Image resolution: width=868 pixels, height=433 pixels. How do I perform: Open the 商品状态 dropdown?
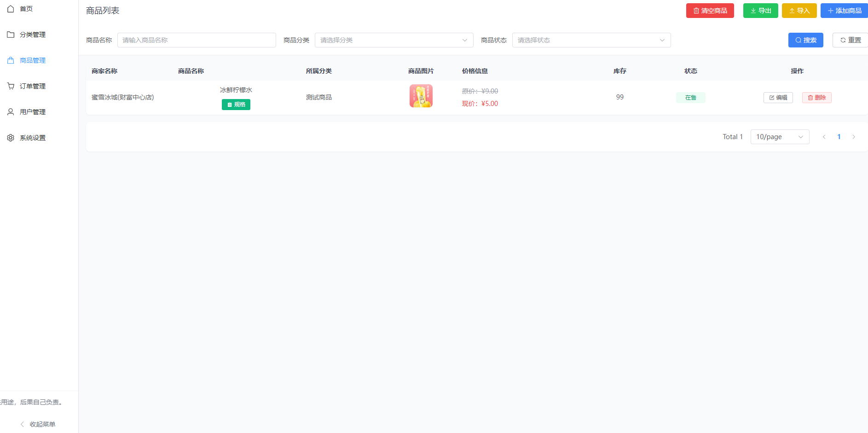pos(591,40)
